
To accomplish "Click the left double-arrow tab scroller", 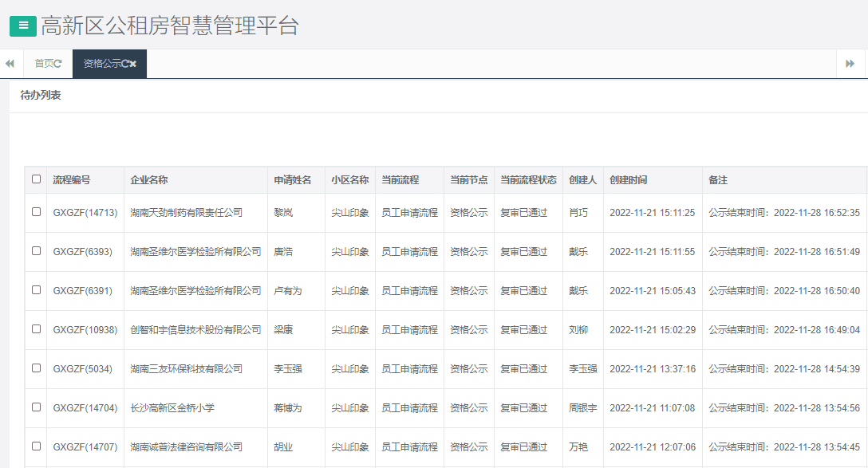I will pyautogui.click(x=9, y=63).
